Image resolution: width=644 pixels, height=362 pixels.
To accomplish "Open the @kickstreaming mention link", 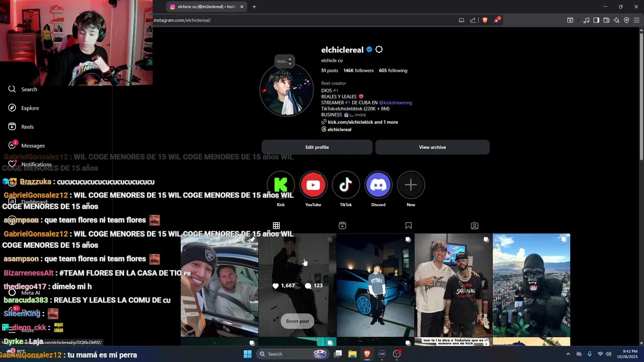I will pyautogui.click(x=395, y=103).
